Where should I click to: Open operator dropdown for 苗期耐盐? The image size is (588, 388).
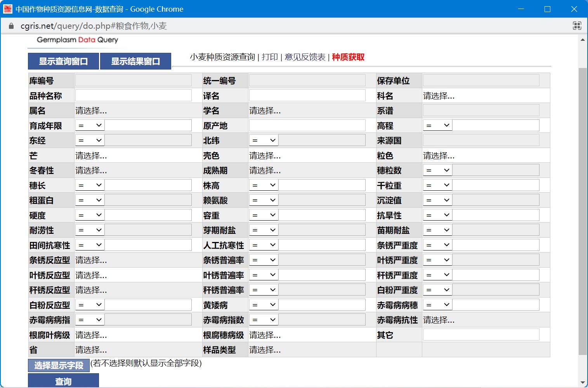click(437, 230)
